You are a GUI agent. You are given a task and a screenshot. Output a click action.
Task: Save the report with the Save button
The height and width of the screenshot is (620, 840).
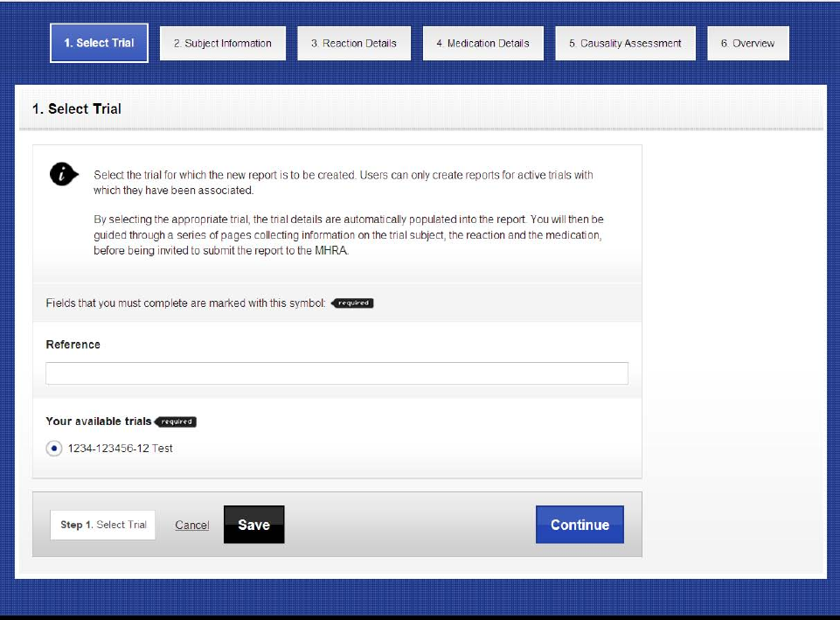[x=254, y=525]
